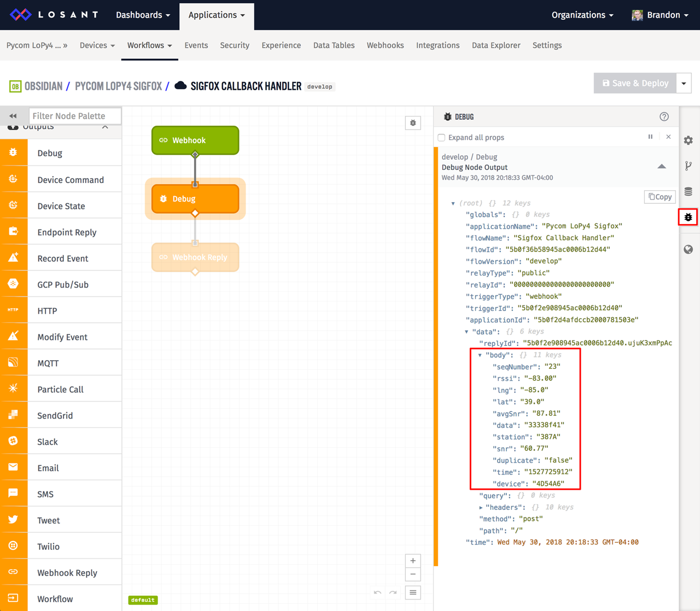The width and height of the screenshot is (700, 611).
Task: Open the PYCOM LOPY4 SIGFOX breadcrumb link
Action: point(118,86)
